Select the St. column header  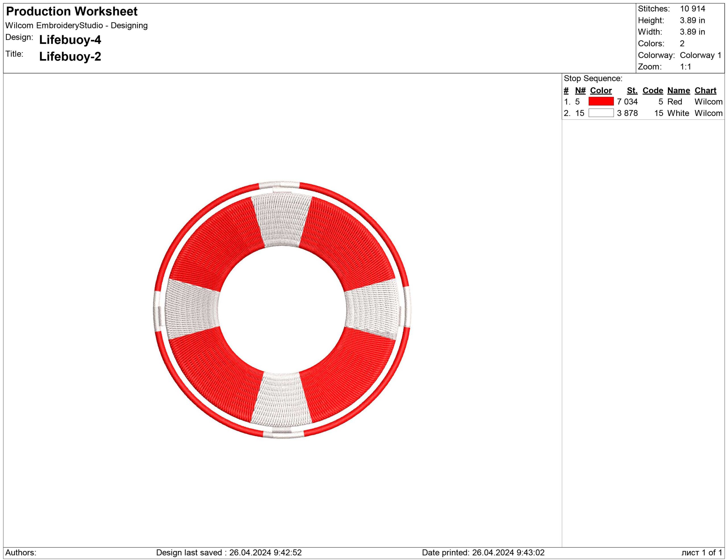click(x=632, y=90)
